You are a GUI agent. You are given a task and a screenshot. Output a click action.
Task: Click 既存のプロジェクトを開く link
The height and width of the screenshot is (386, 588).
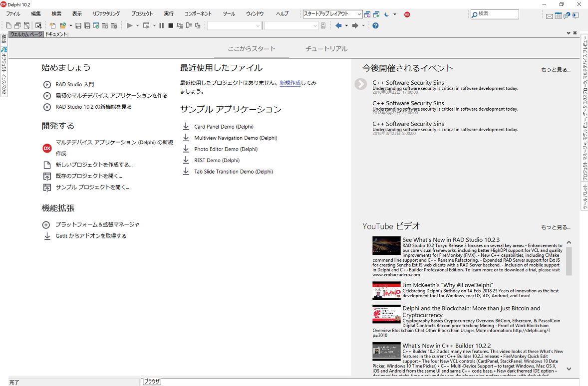89,176
